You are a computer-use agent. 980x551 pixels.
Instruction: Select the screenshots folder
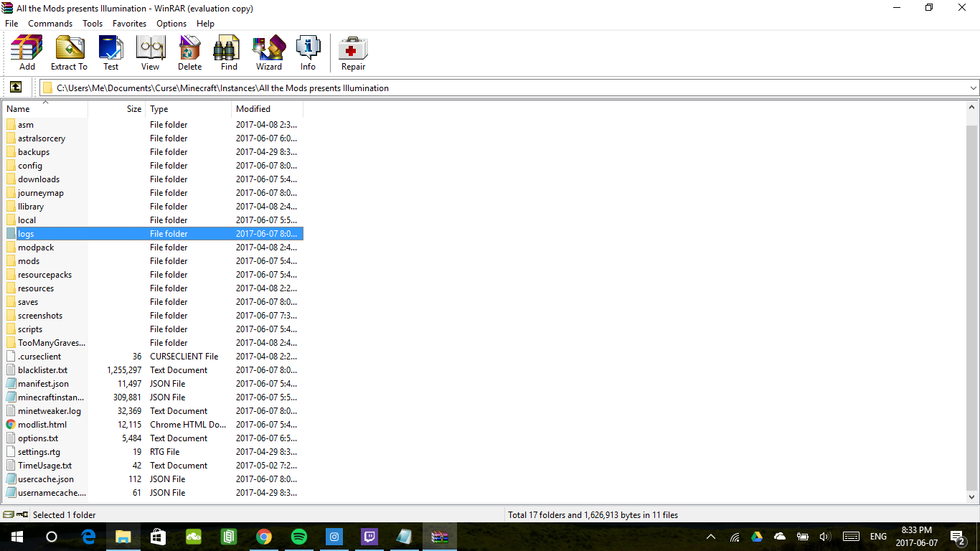153,316
